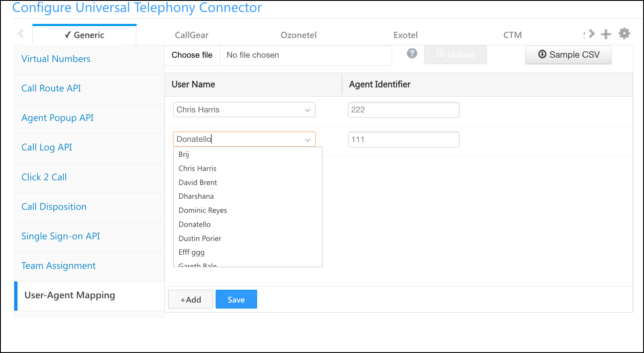
Task: Expand the Chris Harris user dropdown
Action: [x=307, y=110]
